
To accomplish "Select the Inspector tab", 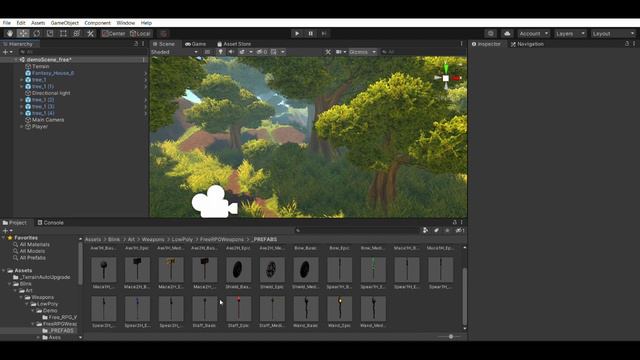I will (x=486, y=44).
